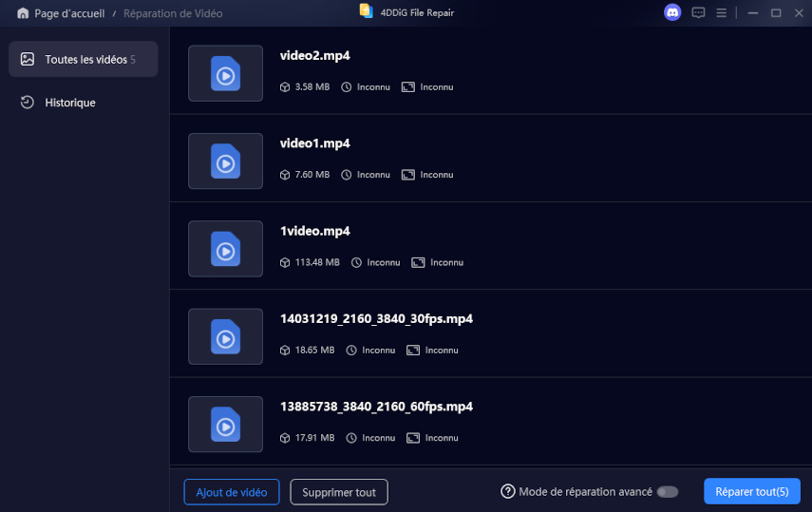Open 14031219_2160_3840_30fps.mp4 thumbnail
Screen dimensions: 812x512
click(225, 336)
